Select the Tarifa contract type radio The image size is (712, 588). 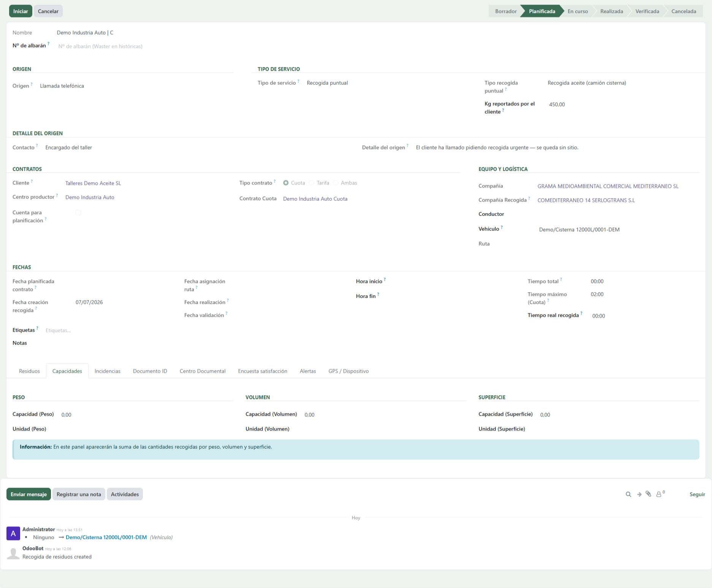coord(311,183)
